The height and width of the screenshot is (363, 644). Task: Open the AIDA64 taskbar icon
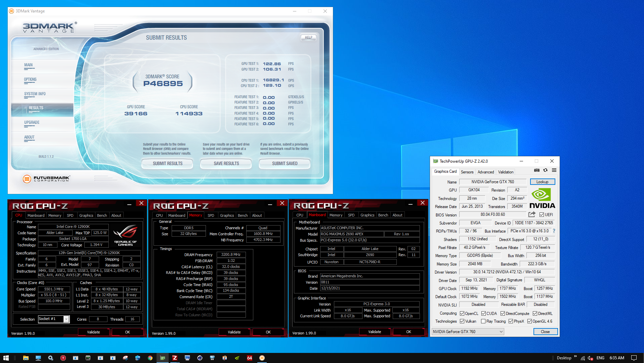pos(250,358)
